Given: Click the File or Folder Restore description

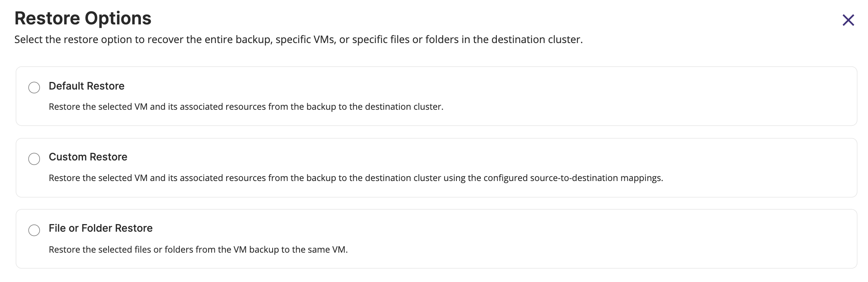Looking at the screenshot, I should coord(198,250).
